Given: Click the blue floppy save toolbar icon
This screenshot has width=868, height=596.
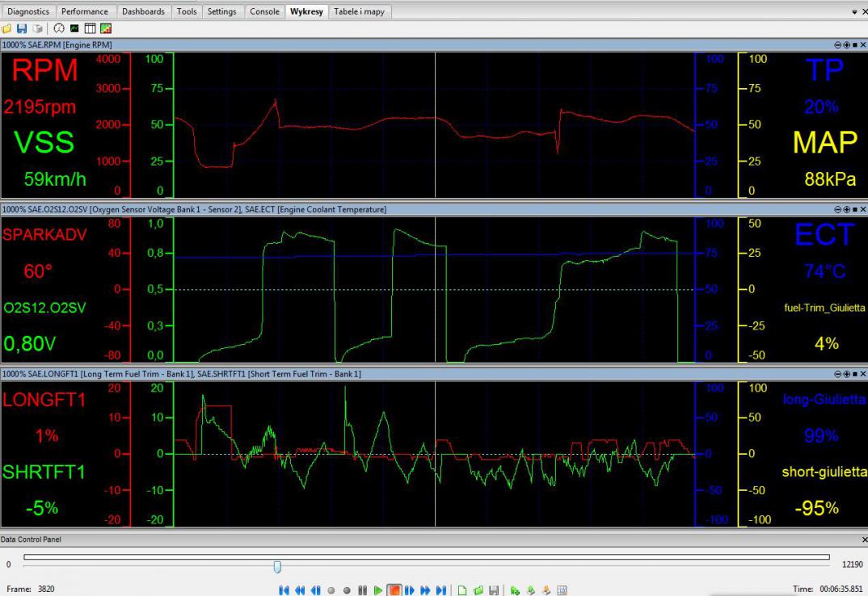Looking at the screenshot, I should pos(22,29).
